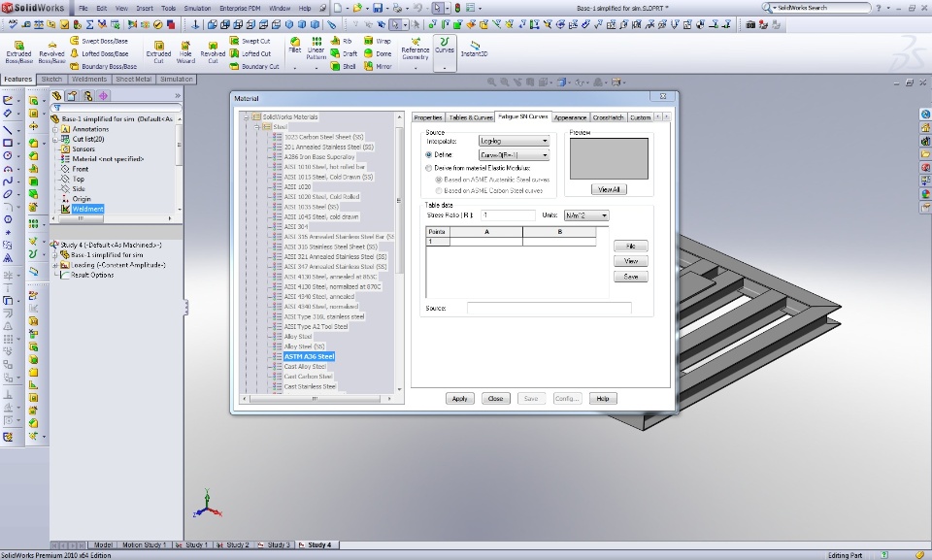Click Result Options in the study tree

(92, 276)
